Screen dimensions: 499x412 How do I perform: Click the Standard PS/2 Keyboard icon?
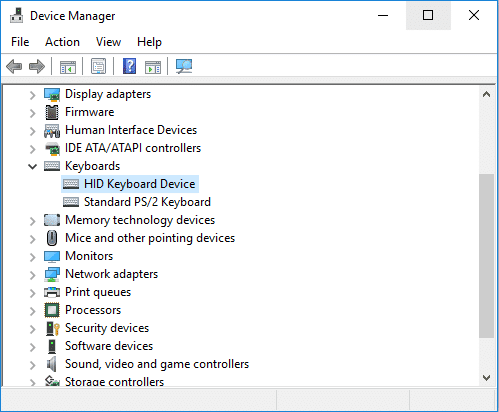[71, 202]
